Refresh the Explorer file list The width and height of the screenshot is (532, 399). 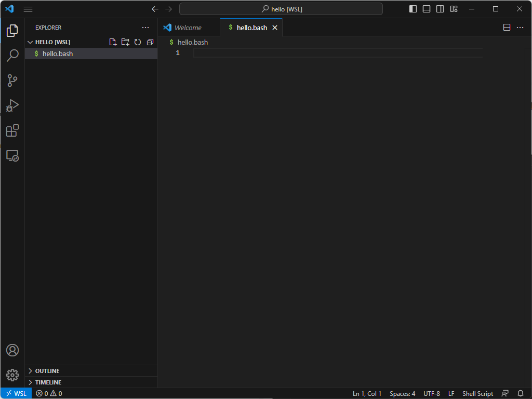(x=137, y=42)
